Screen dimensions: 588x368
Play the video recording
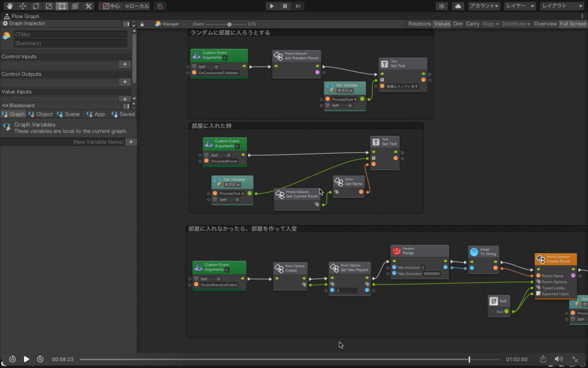26,359
